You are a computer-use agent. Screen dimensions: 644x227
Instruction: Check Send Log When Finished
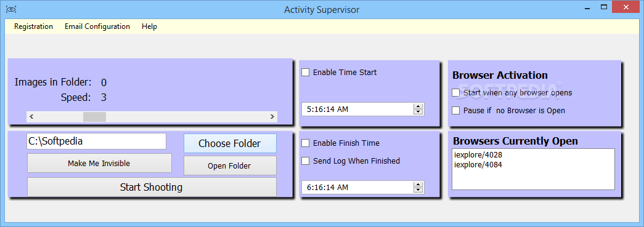pyautogui.click(x=306, y=161)
